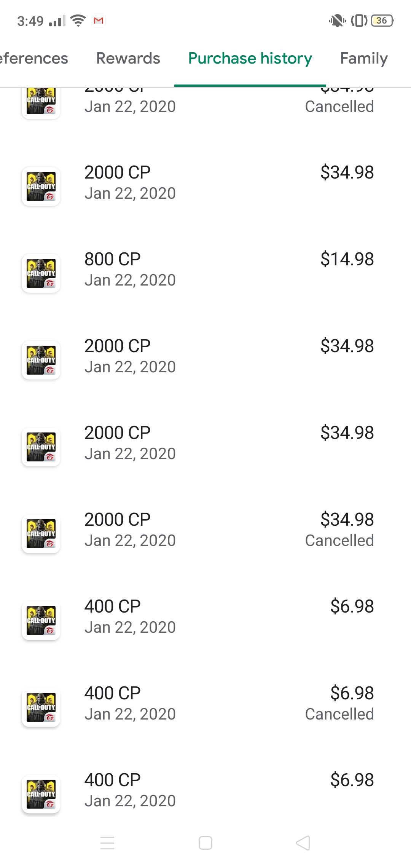Open the 800 CP purchase entry
This screenshot has height=868, width=411.
(205, 270)
